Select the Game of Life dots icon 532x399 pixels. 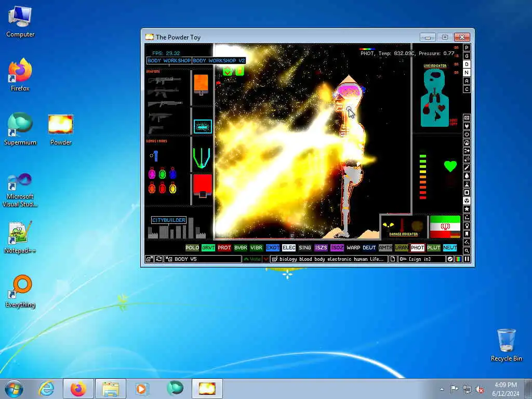(467, 218)
